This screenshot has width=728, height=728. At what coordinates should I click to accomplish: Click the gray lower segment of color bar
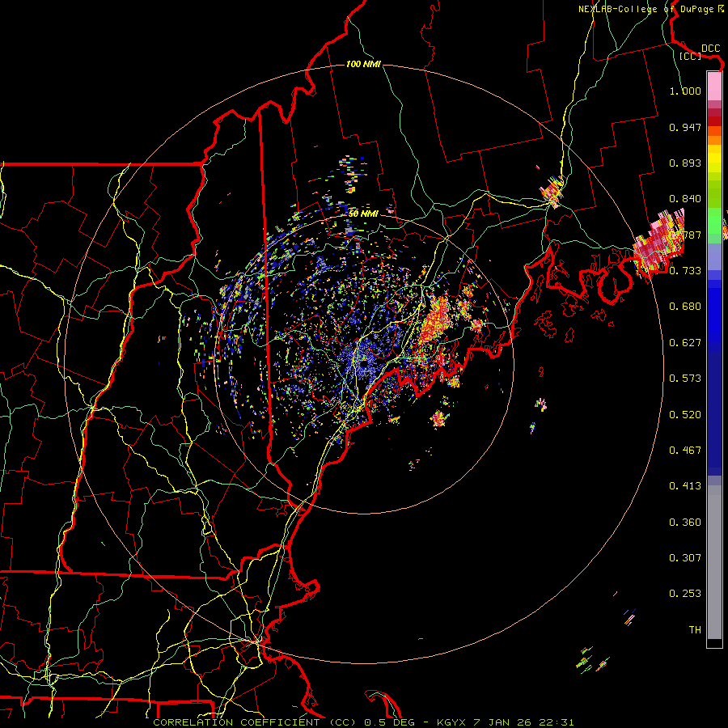click(714, 562)
